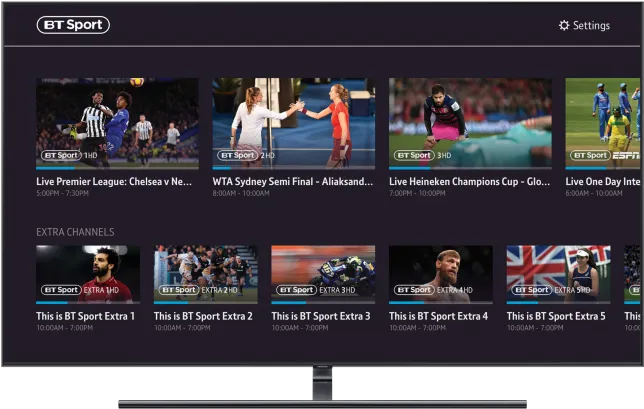The image size is (644, 409).
Task: Click the BT Sport EXTRA 2HD badge
Action: (198, 290)
